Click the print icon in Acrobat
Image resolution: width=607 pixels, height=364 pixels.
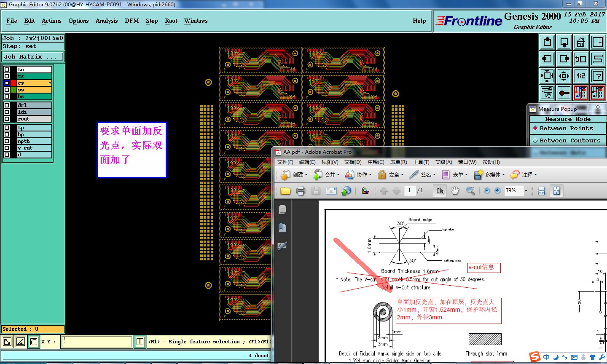tap(301, 191)
